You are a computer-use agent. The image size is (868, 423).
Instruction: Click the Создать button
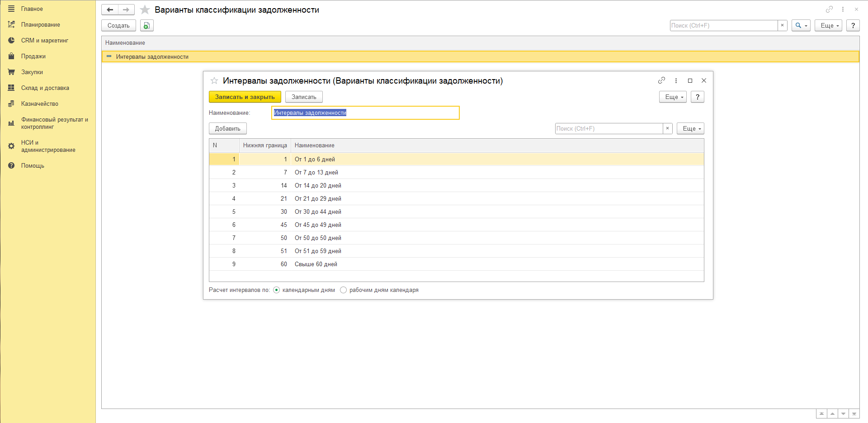pos(118,25)
